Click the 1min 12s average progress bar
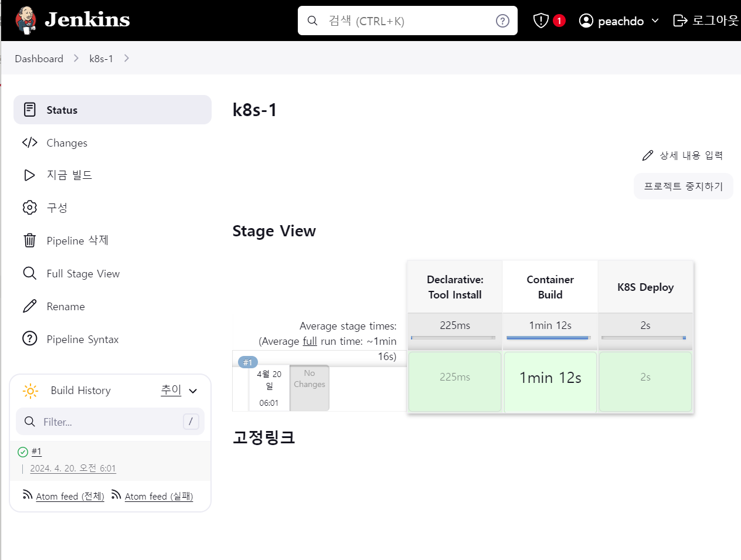741x560 pixels. tap(549, 338)
